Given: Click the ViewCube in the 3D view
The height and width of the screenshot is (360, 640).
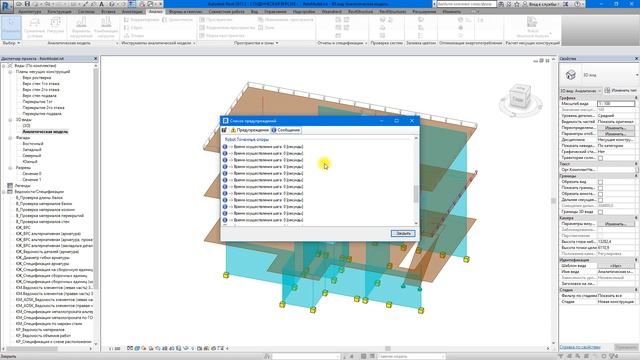Looking at the screenshot, I should pos(520,97).
